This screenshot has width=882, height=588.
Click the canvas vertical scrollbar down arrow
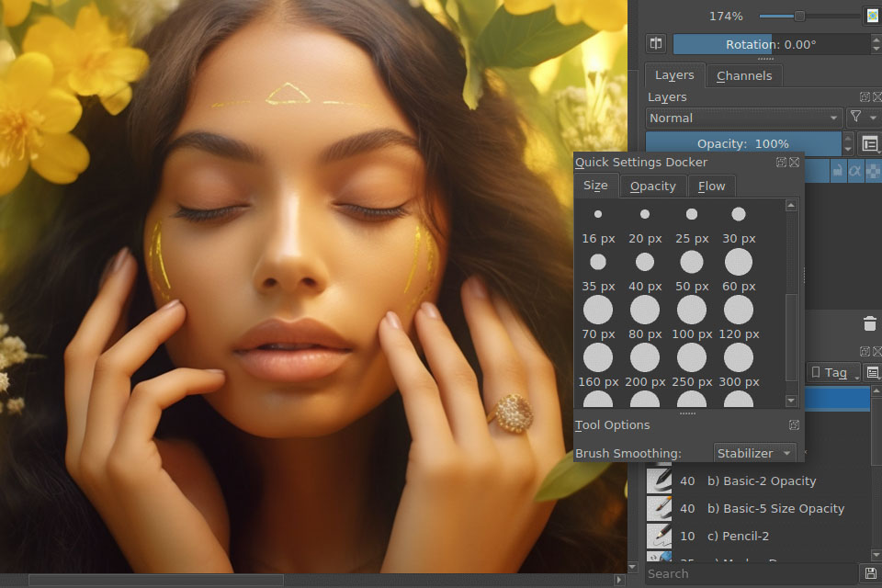[632, 567]
